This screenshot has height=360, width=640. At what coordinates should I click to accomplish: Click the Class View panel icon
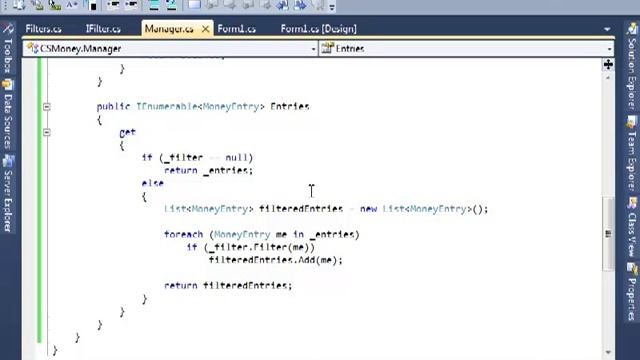click(x=632, y=202)
